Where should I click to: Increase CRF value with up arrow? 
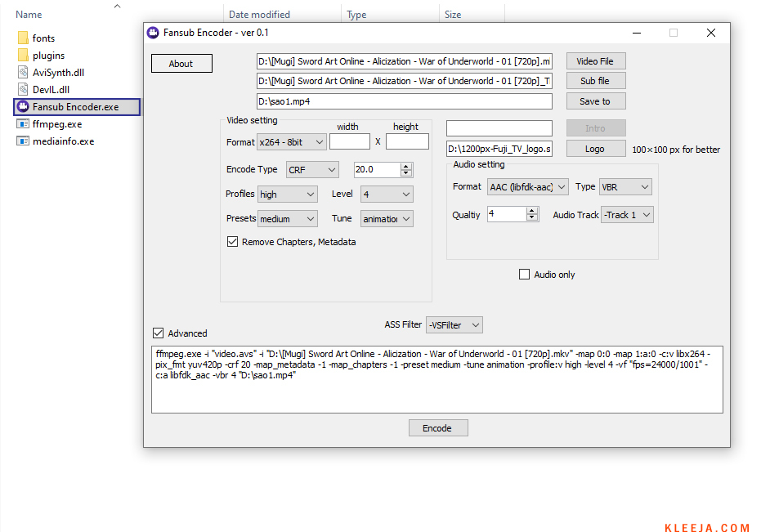[406, 166]
